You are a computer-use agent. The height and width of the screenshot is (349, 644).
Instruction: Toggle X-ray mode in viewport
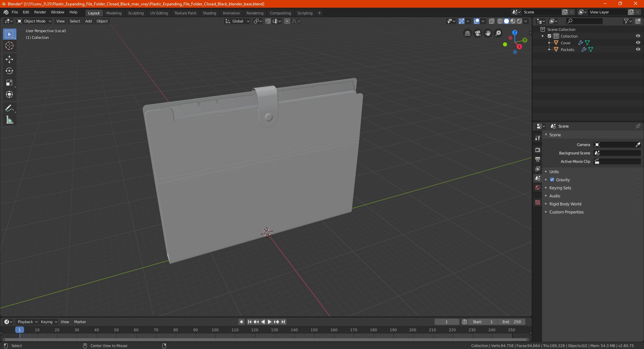pyautogui.click(x=492, y=21)
